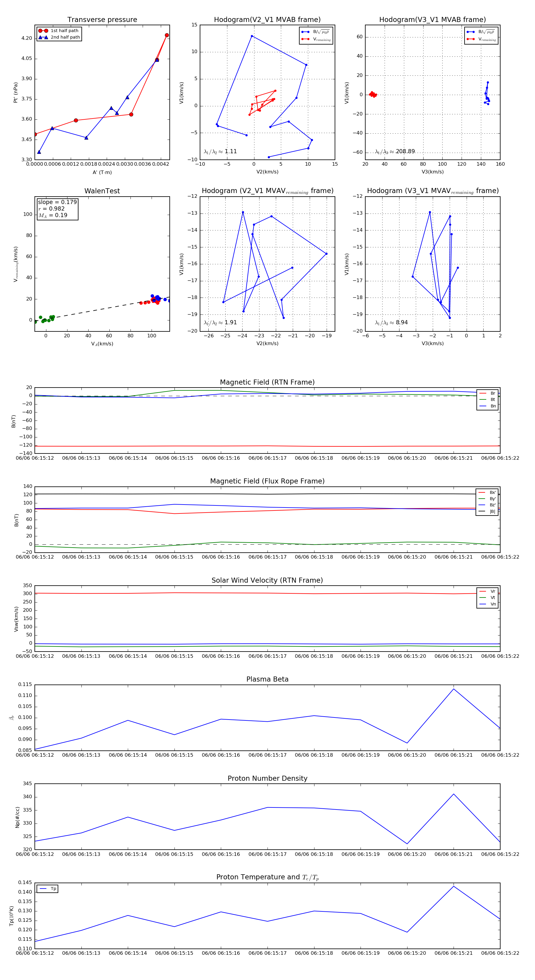Select the '2nd half path' legend entry

tap(59, 37)
